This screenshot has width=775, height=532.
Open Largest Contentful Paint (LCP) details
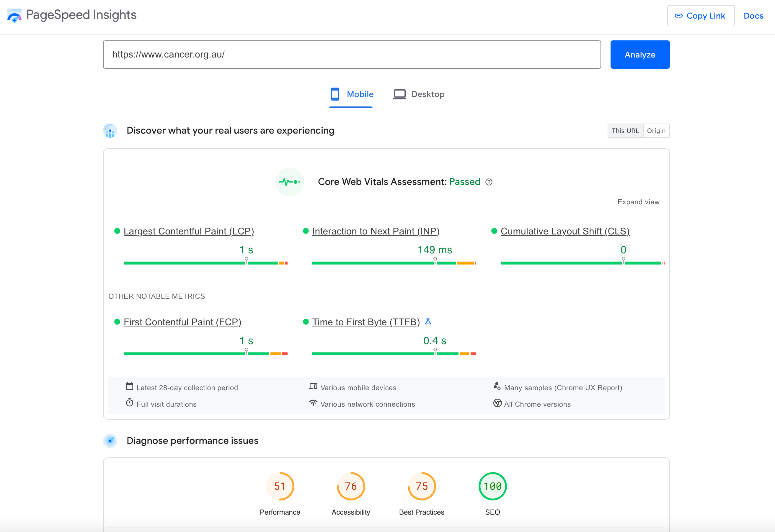click(188, 231)
